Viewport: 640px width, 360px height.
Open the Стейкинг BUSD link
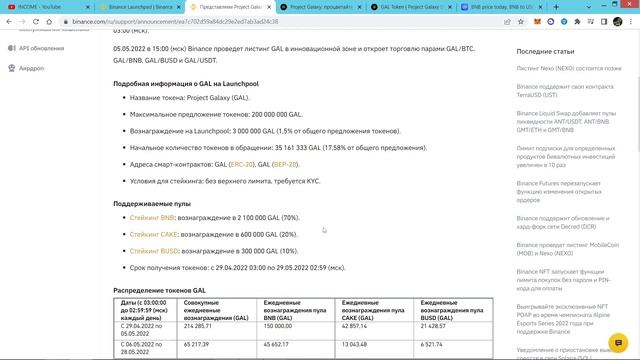[154, 251]
